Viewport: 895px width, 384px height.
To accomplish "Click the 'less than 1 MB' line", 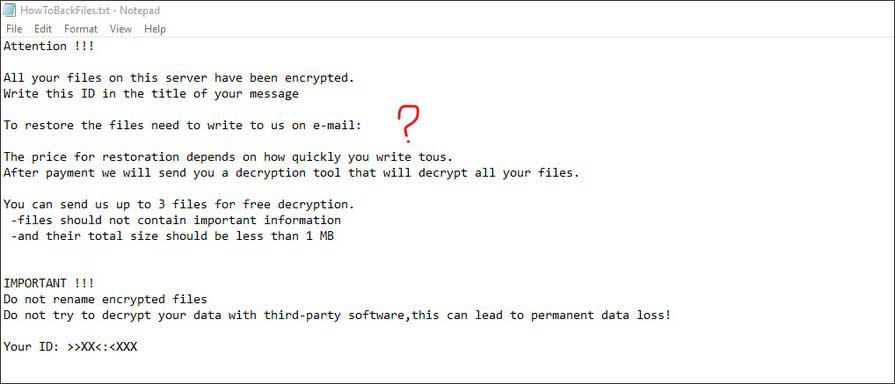I will point(172,236).
